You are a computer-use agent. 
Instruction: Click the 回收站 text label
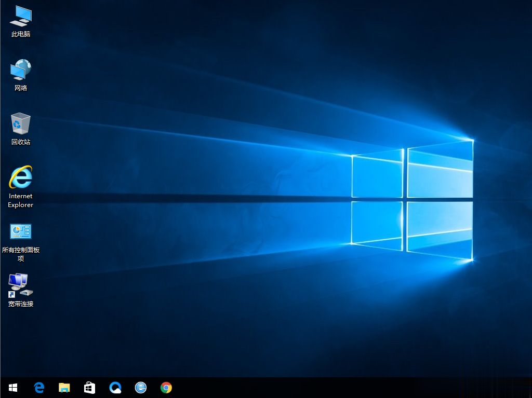[x=21, y=142]
